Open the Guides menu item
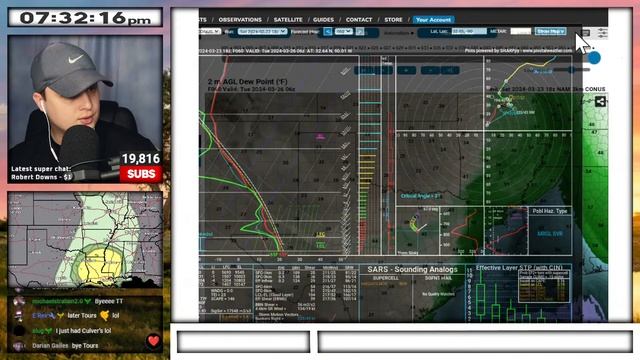Viewport: 640px width, 360px height. (x=323, y=20)
